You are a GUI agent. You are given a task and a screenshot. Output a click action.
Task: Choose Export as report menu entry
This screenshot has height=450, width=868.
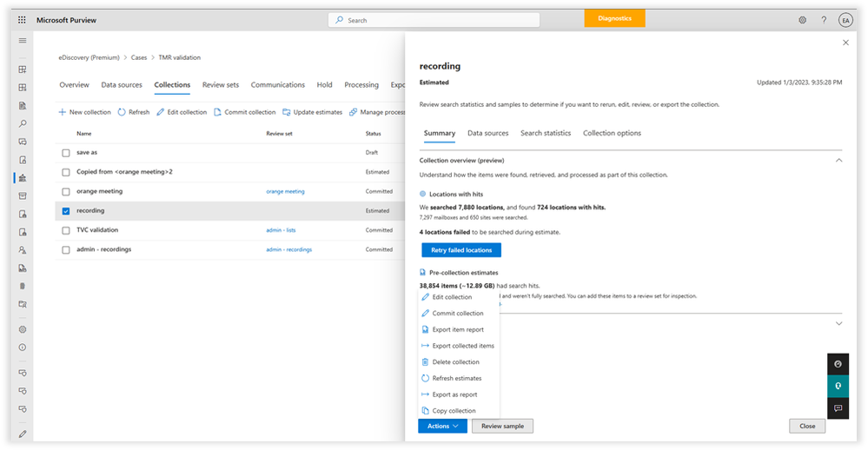(x=454, y=394)
